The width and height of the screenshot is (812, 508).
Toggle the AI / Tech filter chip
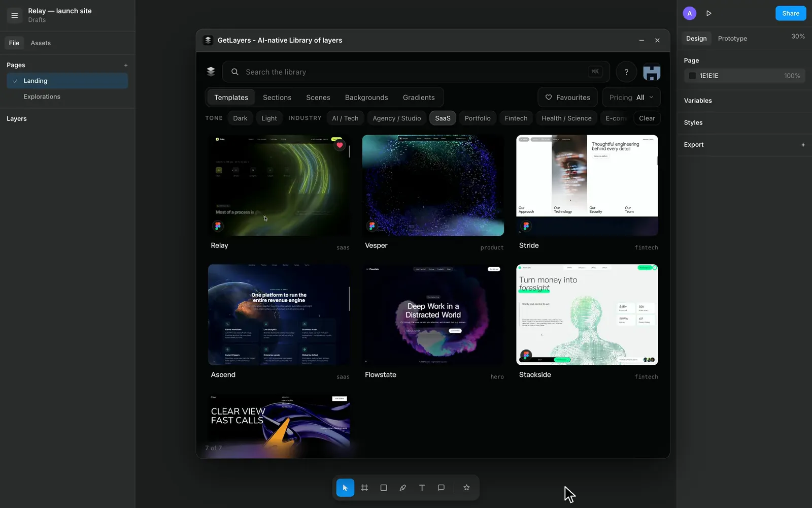tap(345, 118)
